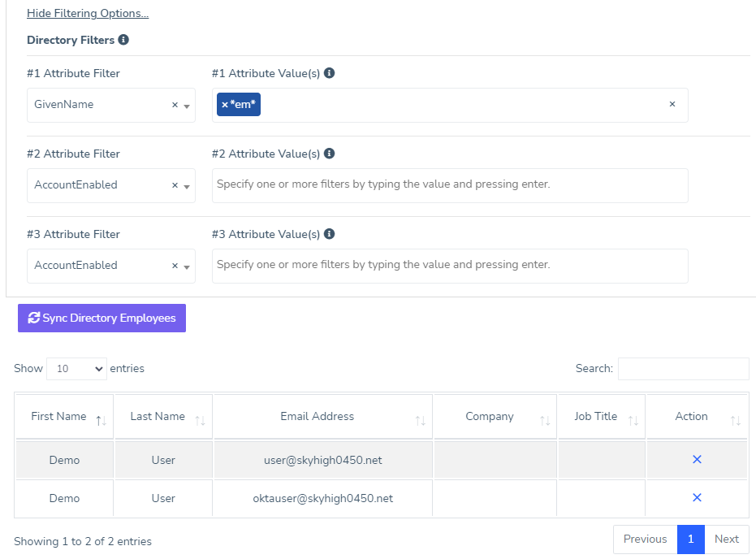The image size is (756, 559).
Task: Click info icon beside #3 Attribute Value(s)
Action: [330, 234]
